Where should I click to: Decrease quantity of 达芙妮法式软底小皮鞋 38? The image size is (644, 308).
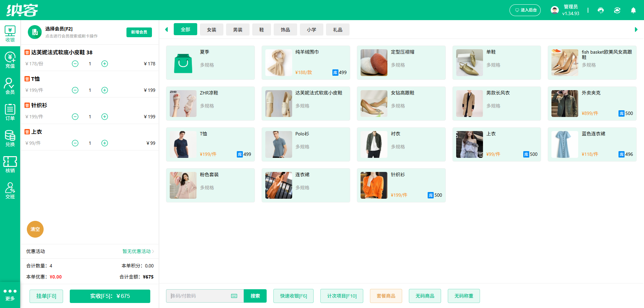75,64
